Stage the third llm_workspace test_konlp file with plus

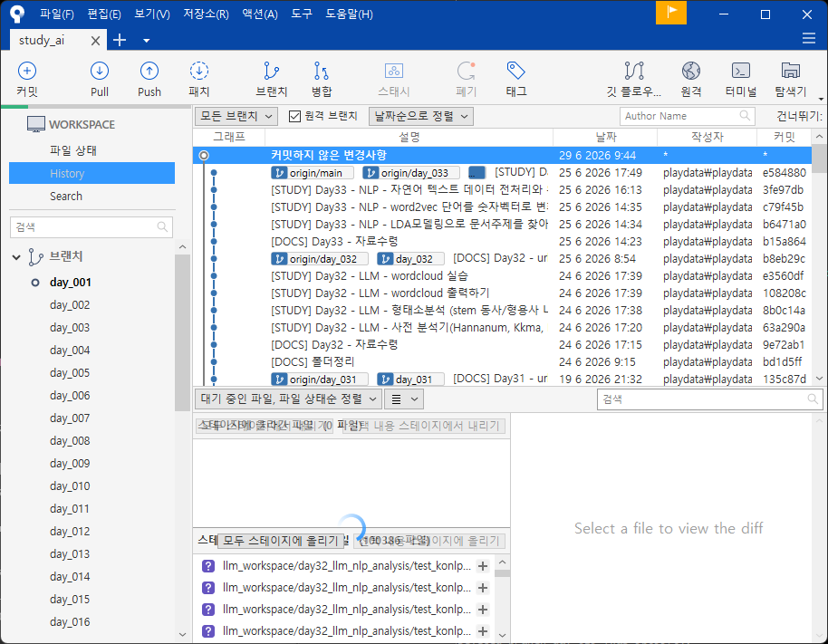click(483, 610)
